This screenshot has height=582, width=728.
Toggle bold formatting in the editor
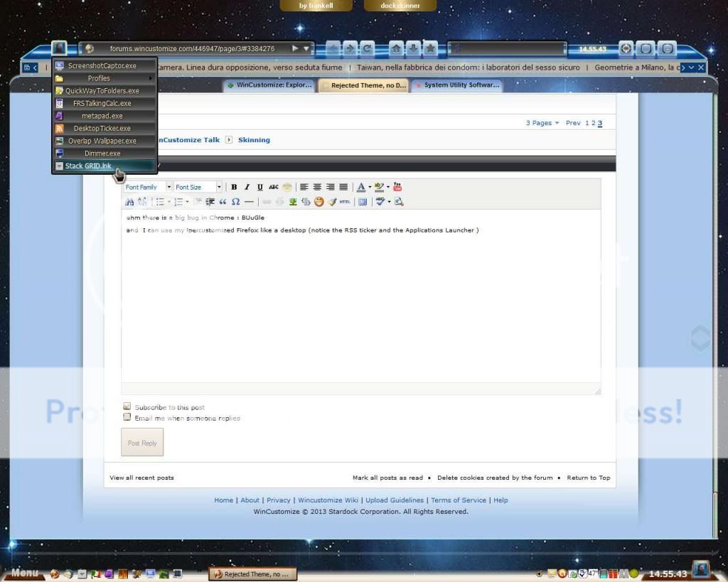point(234,187)
